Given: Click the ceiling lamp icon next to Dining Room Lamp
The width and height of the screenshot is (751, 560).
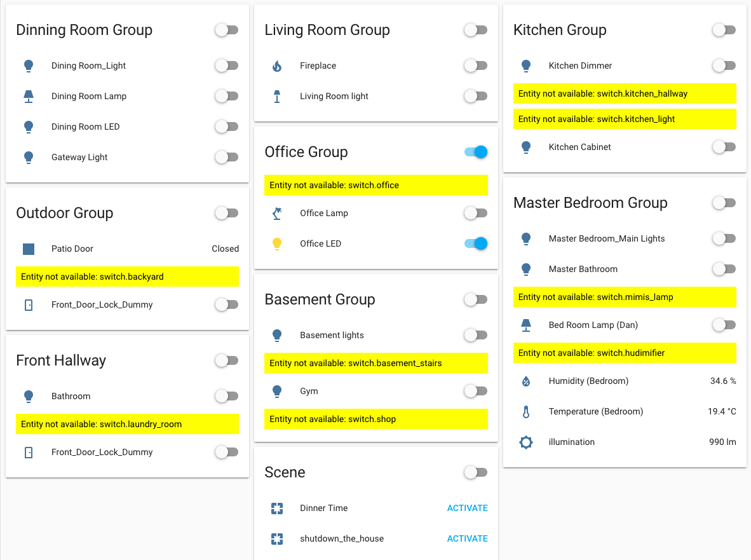Looking at the screenshot, I should [28, 96].
